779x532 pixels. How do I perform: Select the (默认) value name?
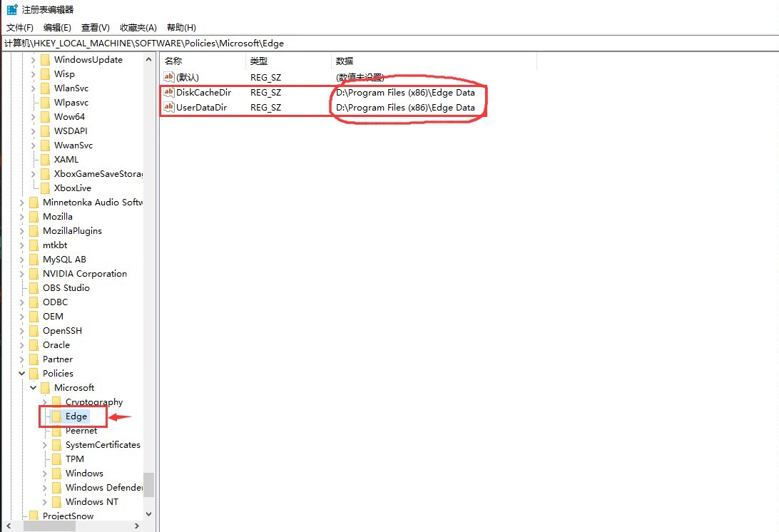pos(188,78)
